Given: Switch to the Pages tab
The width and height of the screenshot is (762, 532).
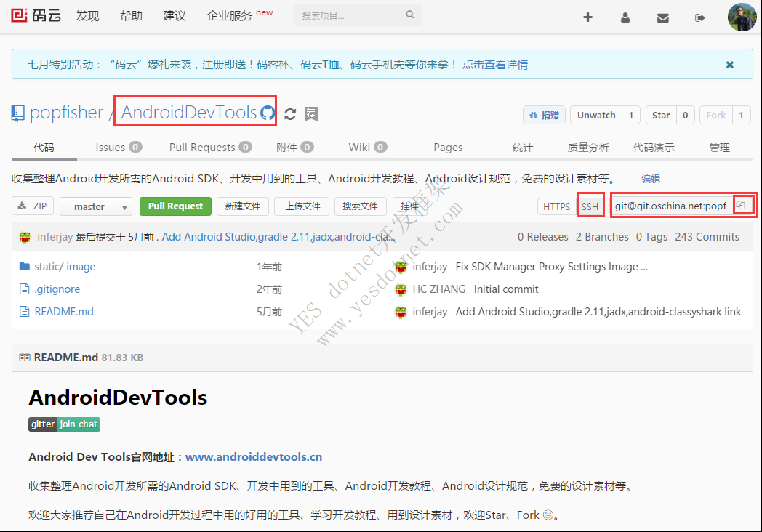Looking at the screenshot, I should [448, 148].
